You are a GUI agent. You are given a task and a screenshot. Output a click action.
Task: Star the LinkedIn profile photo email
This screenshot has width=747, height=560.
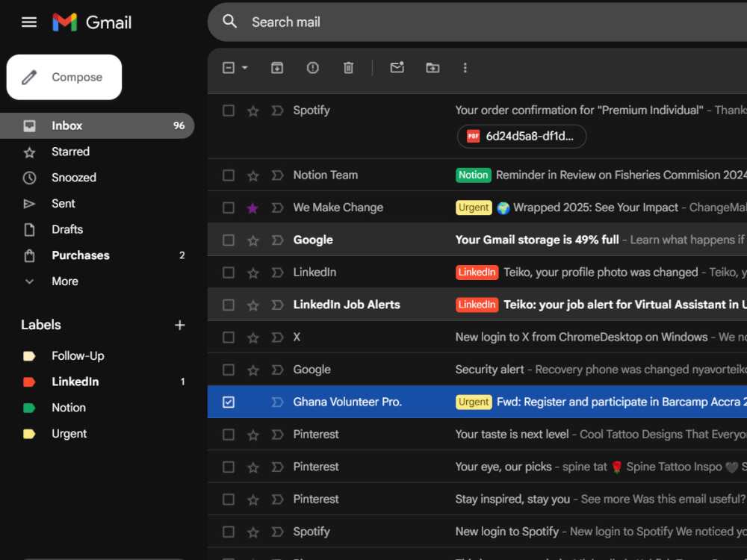[253, 273]
